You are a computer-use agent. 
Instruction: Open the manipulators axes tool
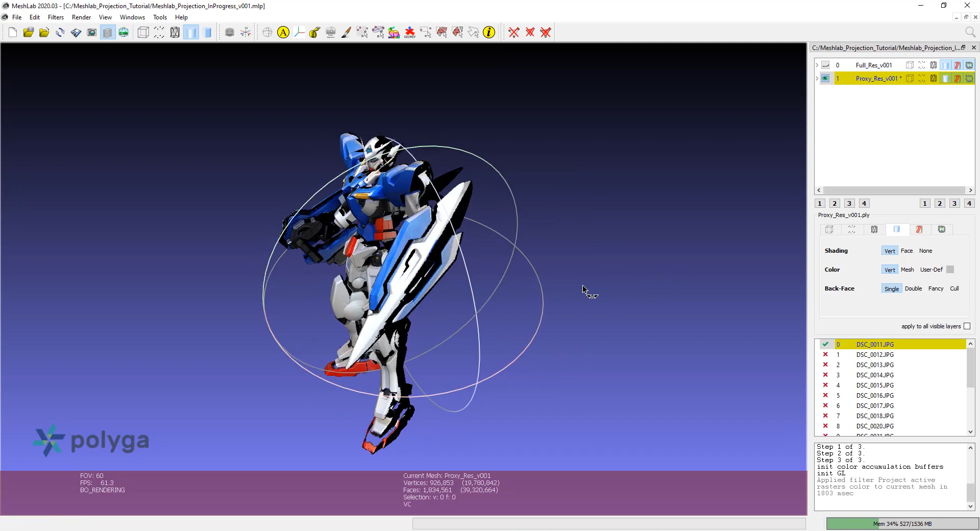[299, 33]
